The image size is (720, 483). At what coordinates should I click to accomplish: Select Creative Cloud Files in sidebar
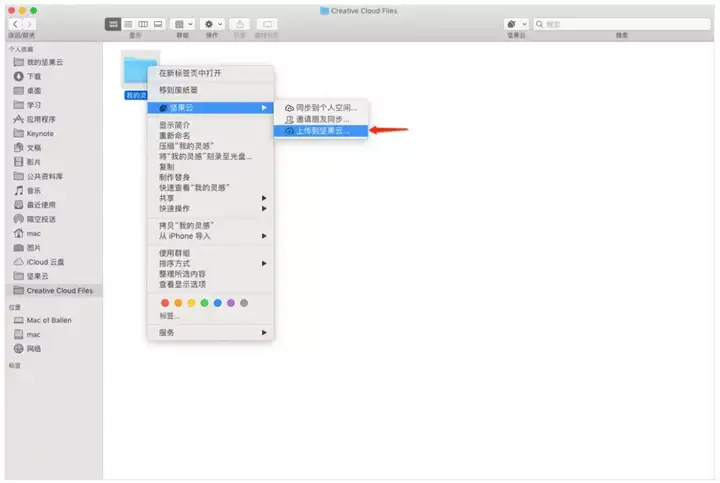pos(54,291)
